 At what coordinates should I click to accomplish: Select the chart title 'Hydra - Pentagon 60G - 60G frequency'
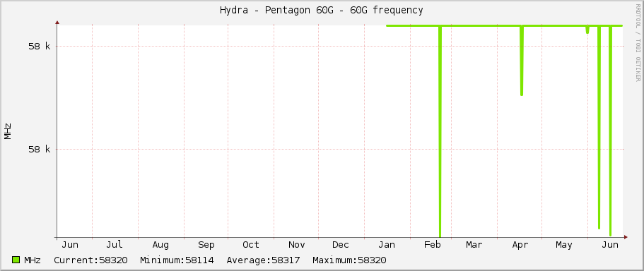coord(321,11)
